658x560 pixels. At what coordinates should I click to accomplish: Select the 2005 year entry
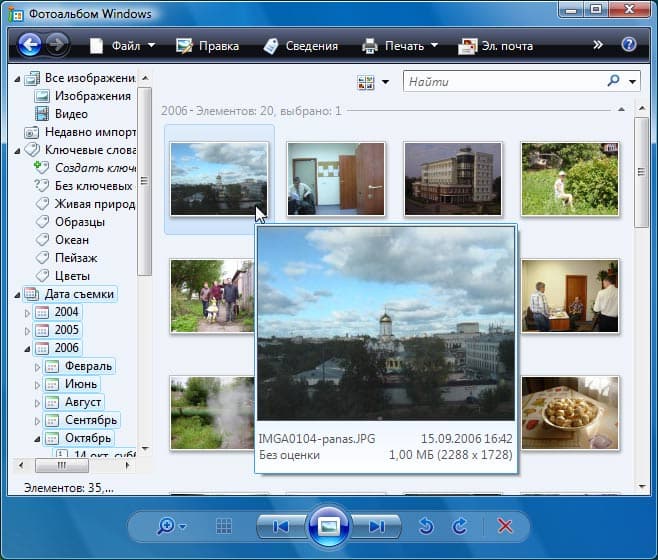(x=66, y=330)
